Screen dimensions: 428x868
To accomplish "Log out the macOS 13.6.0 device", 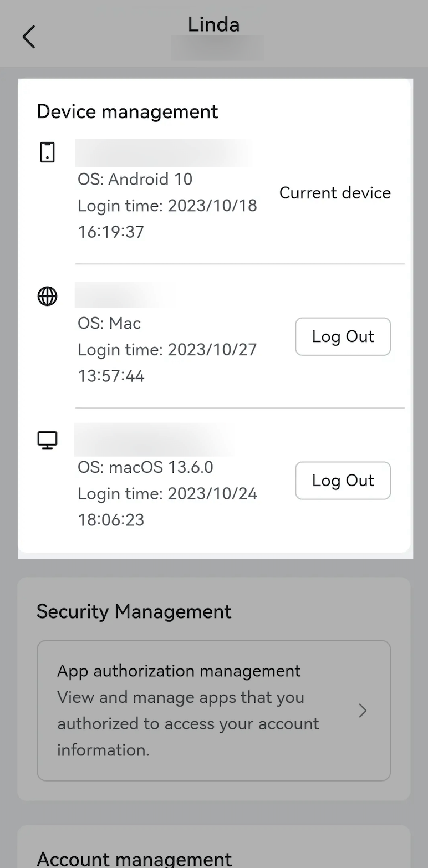I will [x=343, y=481].
